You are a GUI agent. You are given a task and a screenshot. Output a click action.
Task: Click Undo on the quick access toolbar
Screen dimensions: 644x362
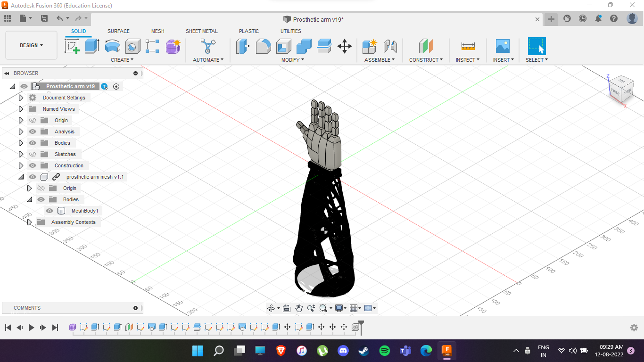(60, 18)
